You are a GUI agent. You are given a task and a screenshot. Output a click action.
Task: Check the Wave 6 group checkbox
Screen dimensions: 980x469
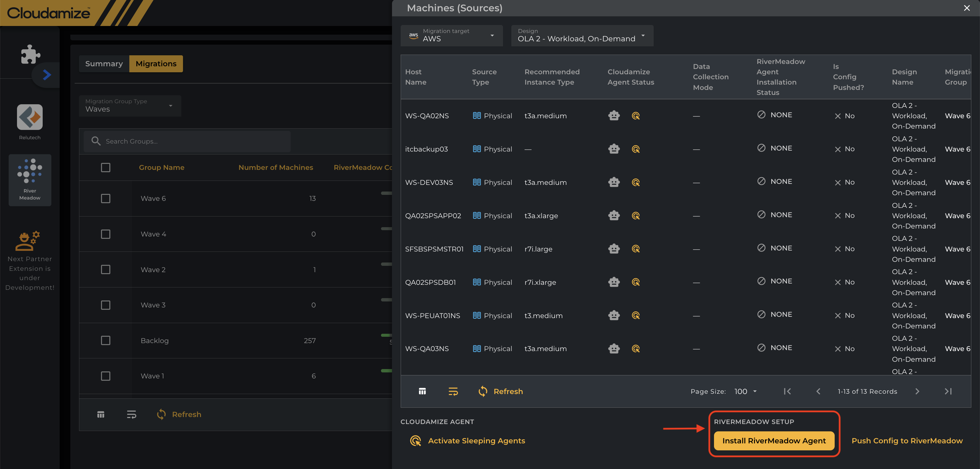coord(105,199)
